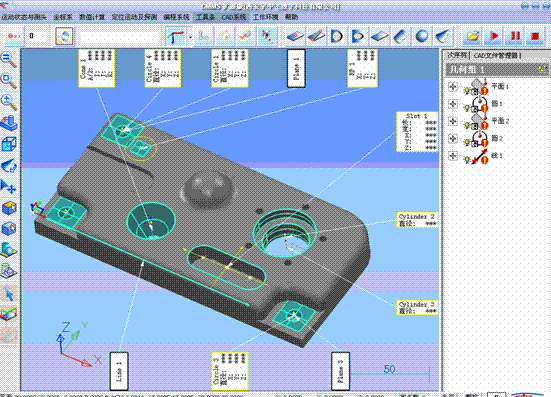Screen dimensions: 551x397
Task: Expand the 平面1 tree node
Action: coord(453,86)
